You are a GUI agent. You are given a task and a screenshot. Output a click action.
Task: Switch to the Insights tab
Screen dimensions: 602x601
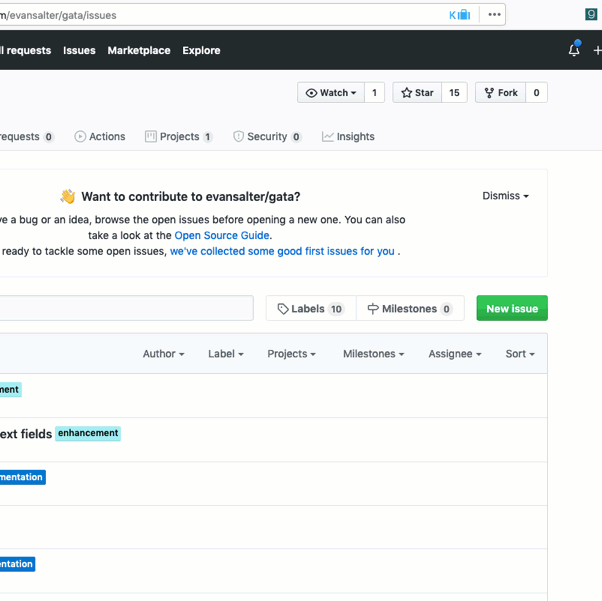pyautogui.click(x=348, y=137)
